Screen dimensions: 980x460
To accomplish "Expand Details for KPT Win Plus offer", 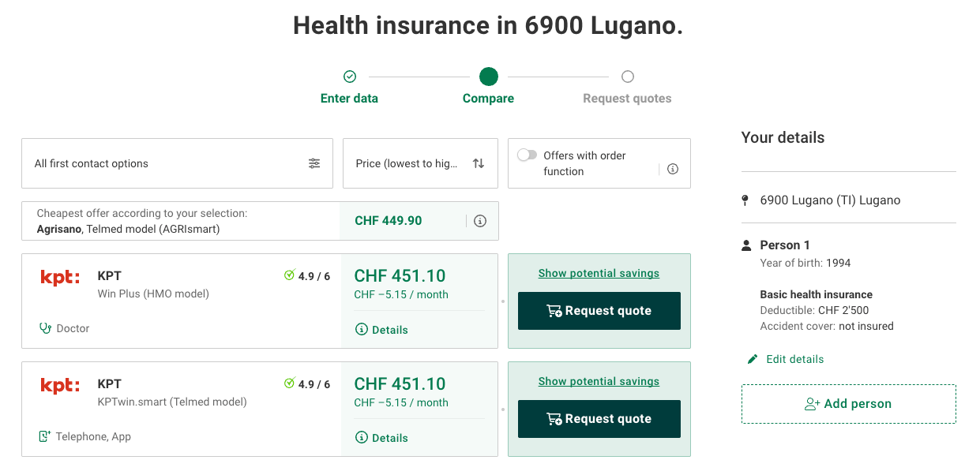I will (382, 330).
